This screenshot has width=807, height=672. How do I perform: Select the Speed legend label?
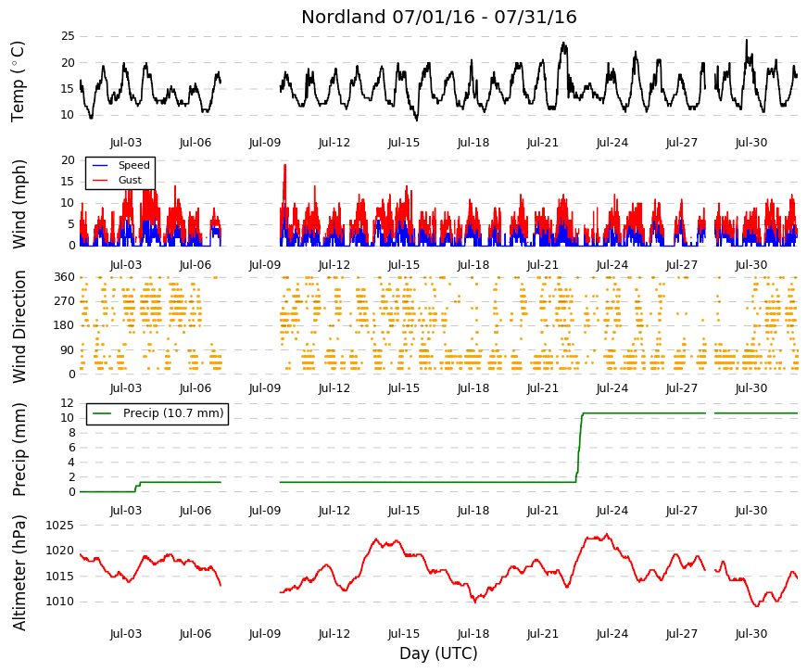click(133, 165)
